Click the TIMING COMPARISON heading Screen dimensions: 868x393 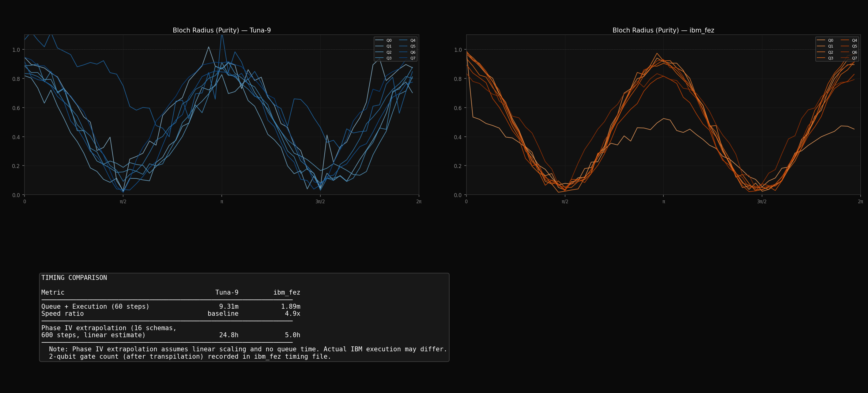[x=74, y=278]
